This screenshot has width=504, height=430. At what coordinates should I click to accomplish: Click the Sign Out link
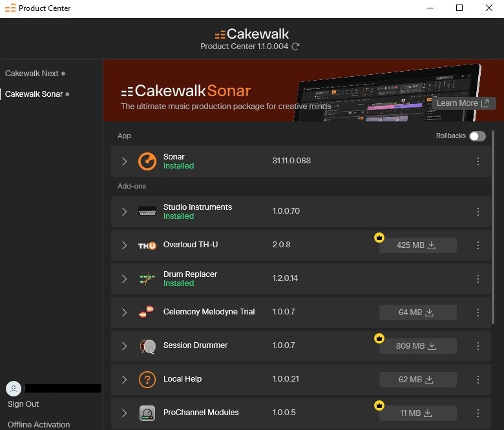(x=23, y=404)
